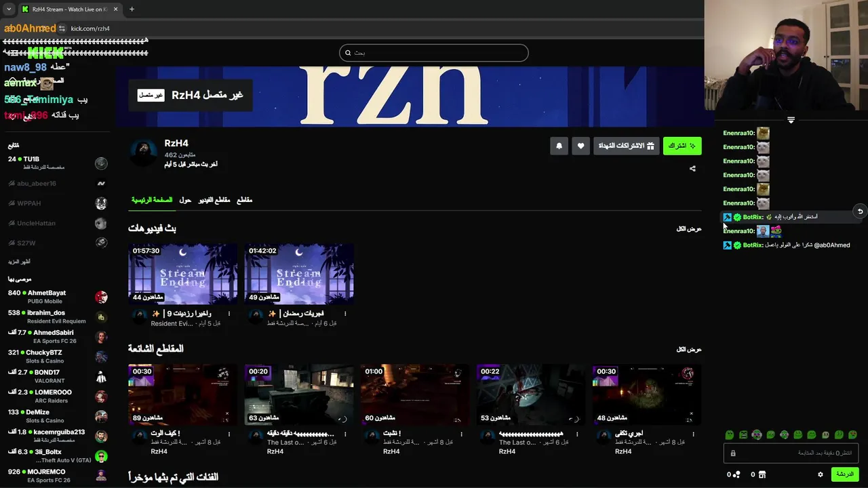868x488 pixels.
Task: Click the S27W avatar in sidebar
Action: point(101,243)
